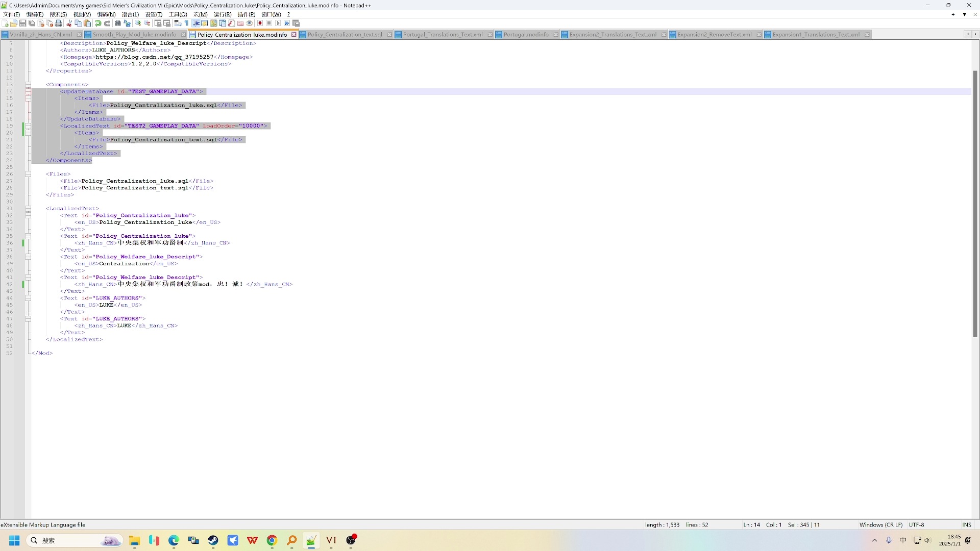Click the Find binoculars toolbar icon
This screenshot has height=551, width=980.
point(118,23)
